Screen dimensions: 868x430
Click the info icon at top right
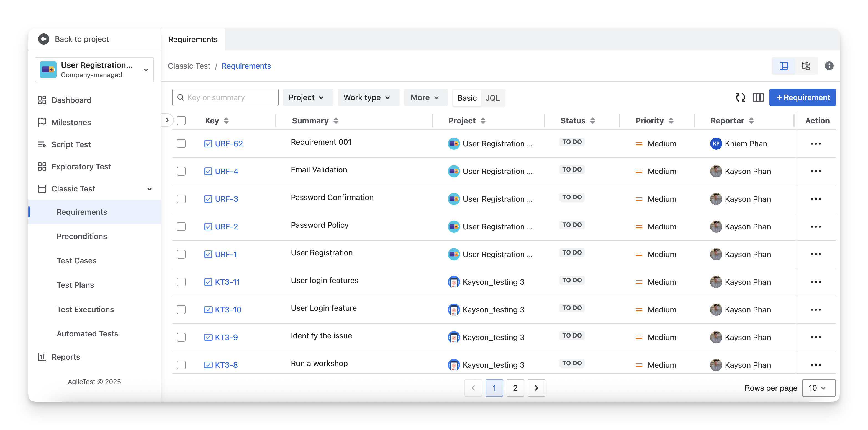point(829,66)
